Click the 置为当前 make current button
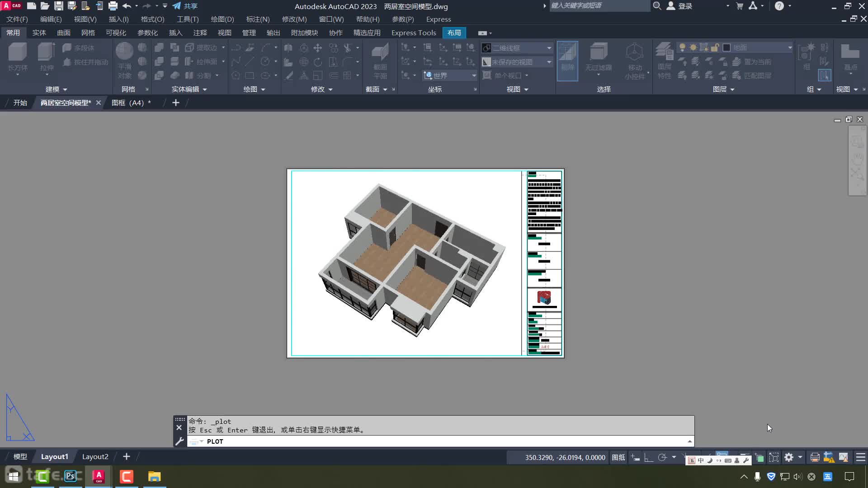 coord(752,61)
